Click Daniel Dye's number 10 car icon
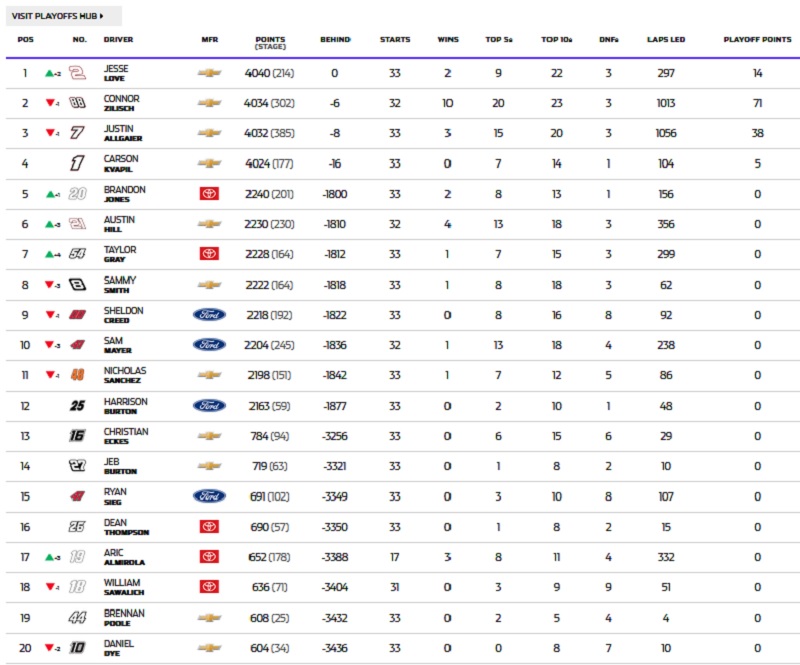Viewport: 800px width, 665px height. tap(77, 648)
